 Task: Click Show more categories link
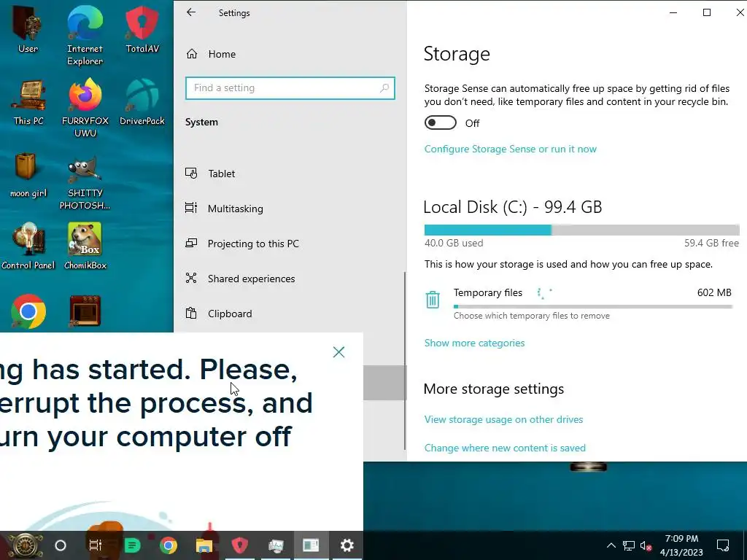474,343
